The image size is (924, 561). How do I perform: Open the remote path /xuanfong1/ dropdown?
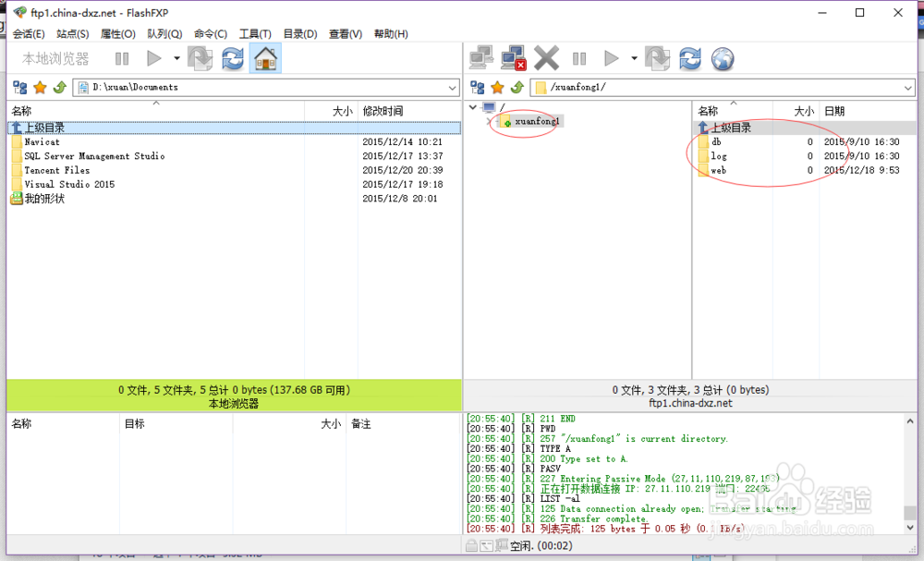(907, 88)
